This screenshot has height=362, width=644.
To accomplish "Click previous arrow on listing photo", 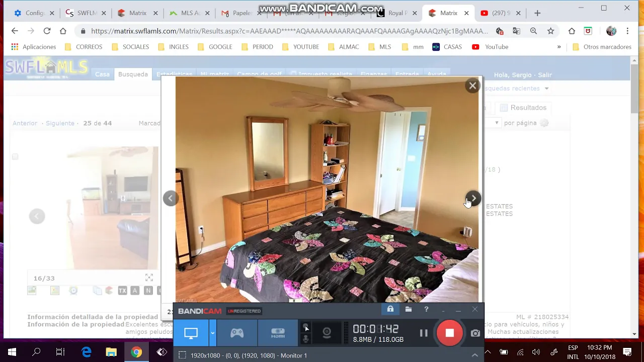I will click(x=37, y=216).
